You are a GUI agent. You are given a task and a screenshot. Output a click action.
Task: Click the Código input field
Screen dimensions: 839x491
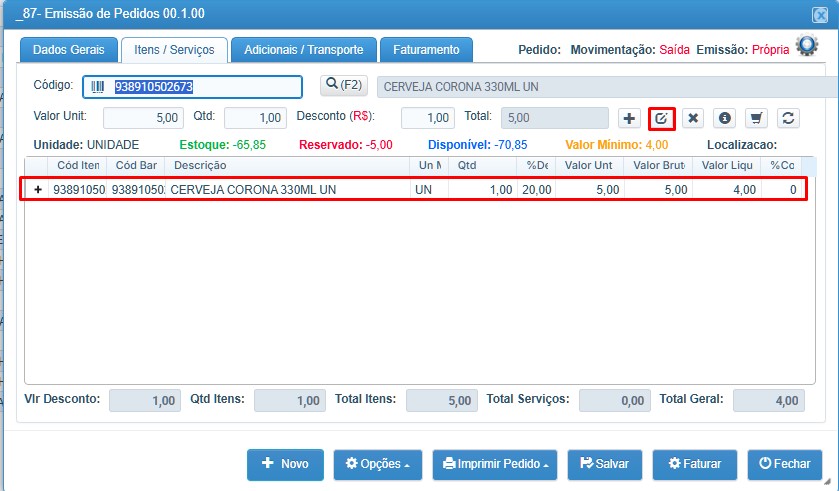[193, 87]
